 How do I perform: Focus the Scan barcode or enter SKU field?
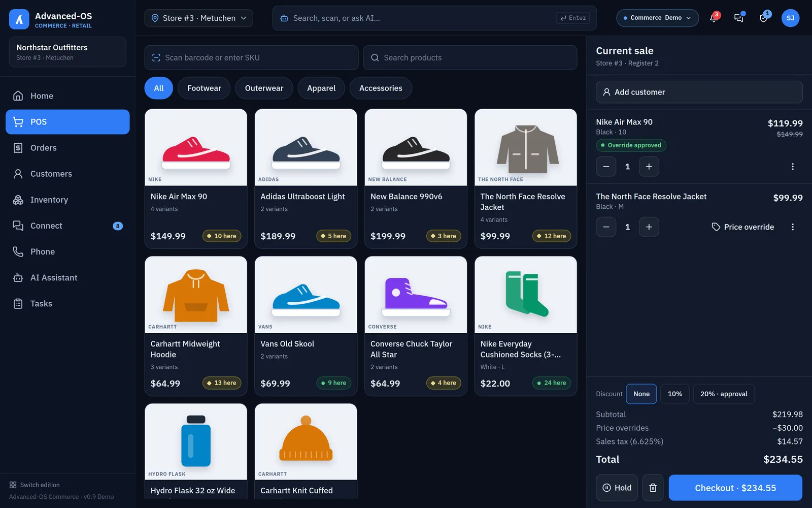(251, 58)
